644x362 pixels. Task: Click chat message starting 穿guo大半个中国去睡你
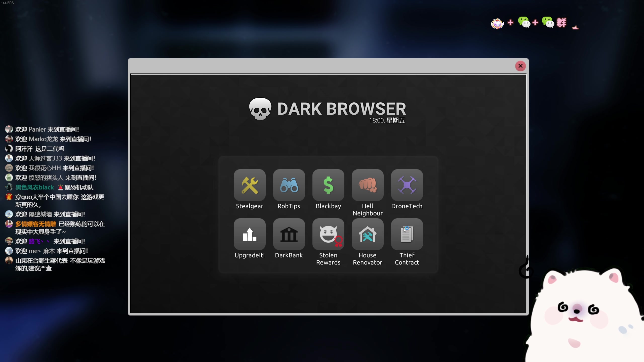[x=60, y=201]
